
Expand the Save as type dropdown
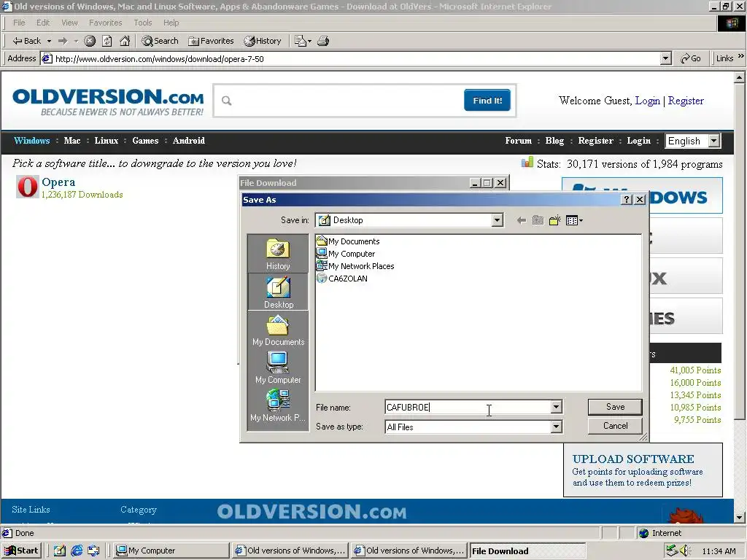pos(557,427)
